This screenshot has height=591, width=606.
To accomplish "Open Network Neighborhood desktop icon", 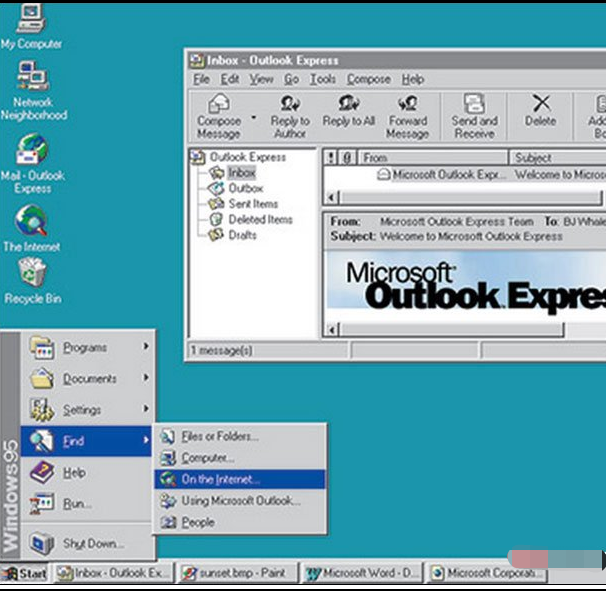I will pos(34,91).
